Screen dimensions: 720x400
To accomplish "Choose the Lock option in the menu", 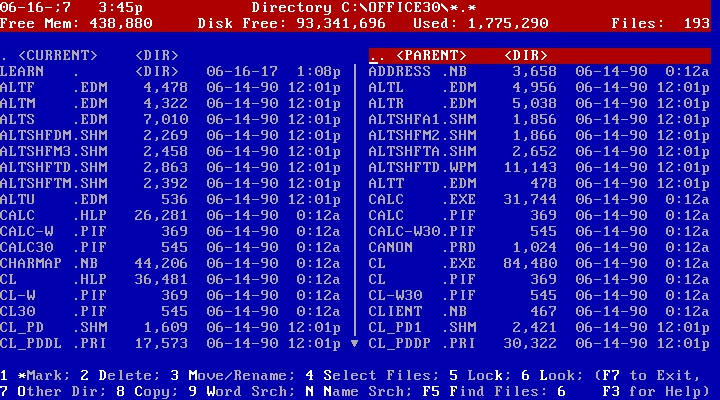I will [x=480, y=376].
